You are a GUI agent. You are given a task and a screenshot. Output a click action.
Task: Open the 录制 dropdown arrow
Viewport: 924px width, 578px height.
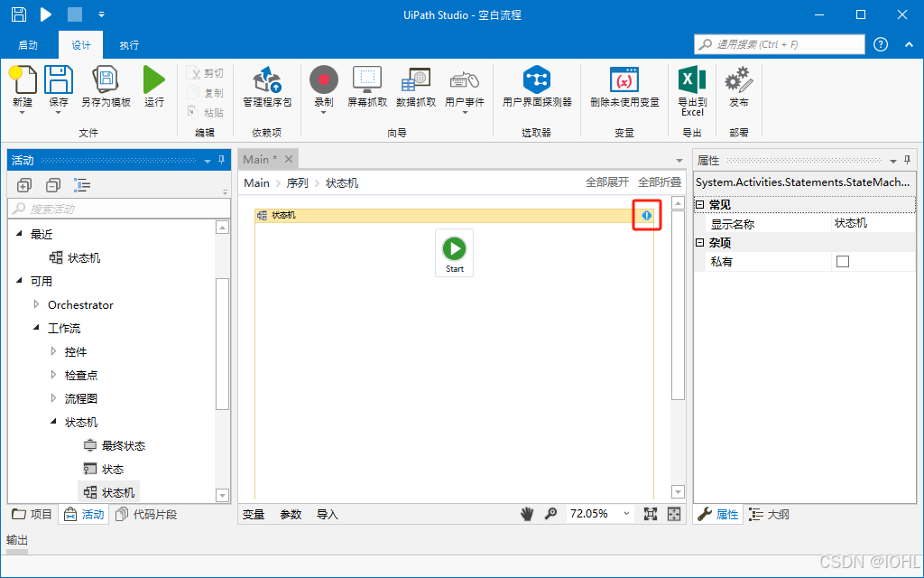coord(324,113)
